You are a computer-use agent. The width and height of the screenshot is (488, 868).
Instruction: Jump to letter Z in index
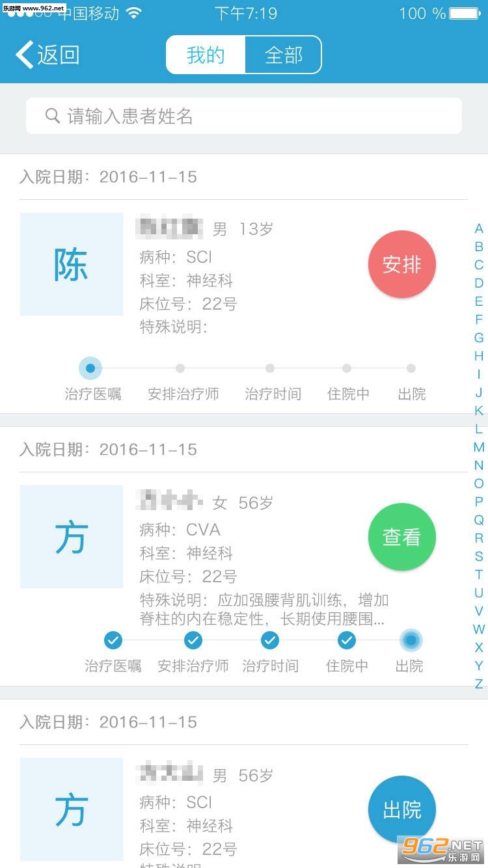pos(479,684)
